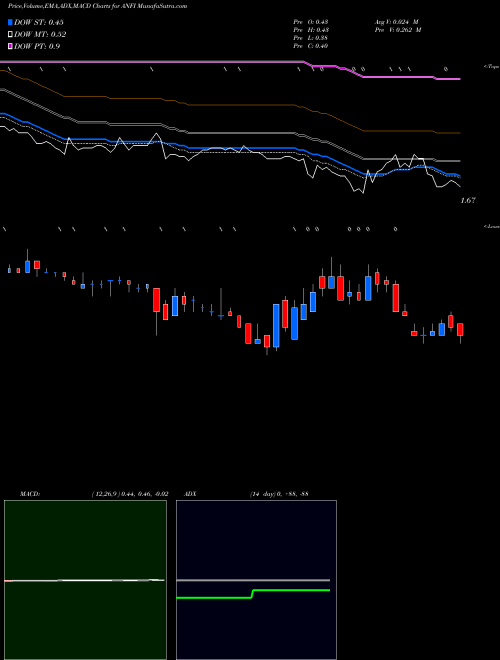This screenshot has width=500, height=660.
Task: Click ADX values '(14 day) 0, +88, -88'
Action: [279, 494]
